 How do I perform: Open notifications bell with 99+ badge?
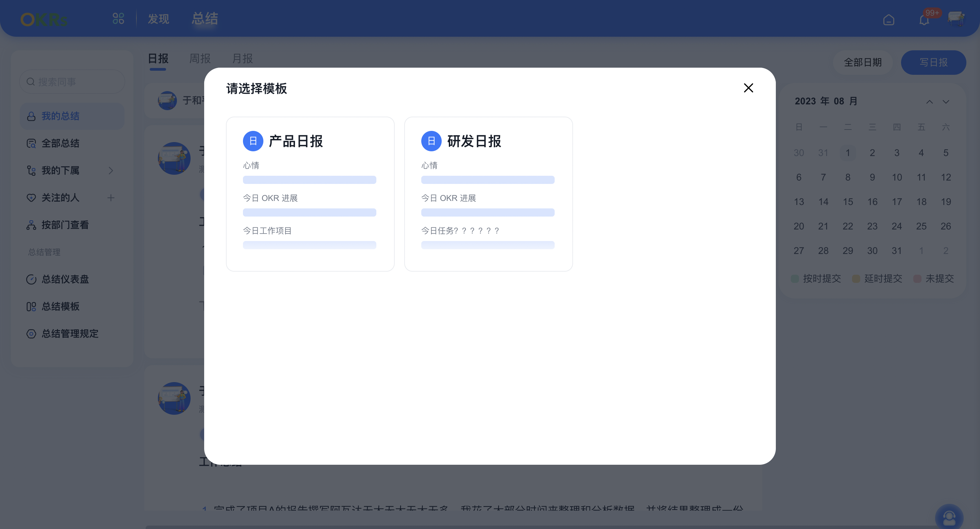coord(925,20)
